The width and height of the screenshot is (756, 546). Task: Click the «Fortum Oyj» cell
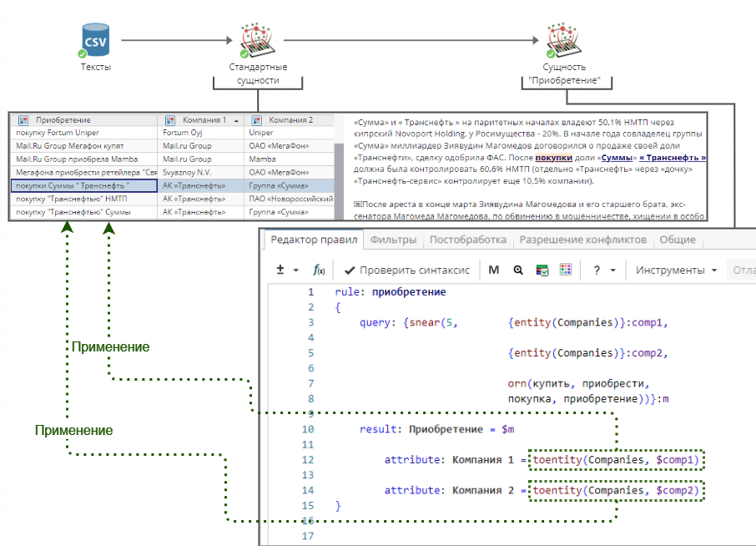pos(200,133)
